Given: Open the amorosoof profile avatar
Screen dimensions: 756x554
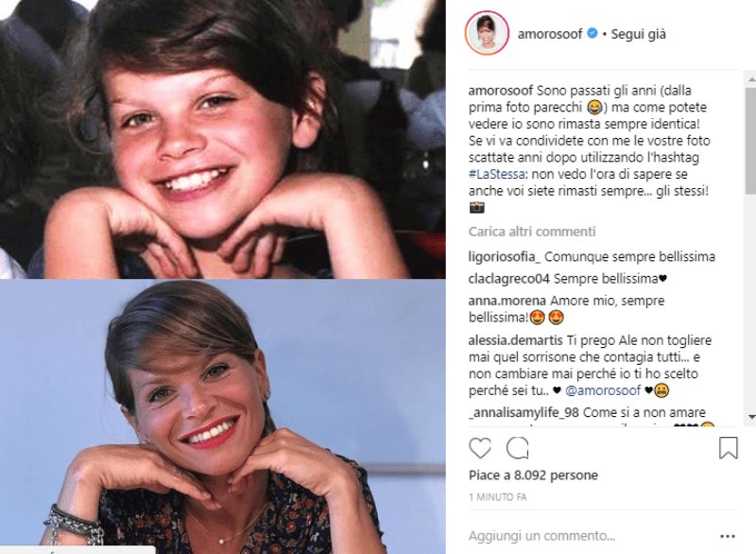Looking at the screenshot, I should pyautogui.click(x=488, y=34).
